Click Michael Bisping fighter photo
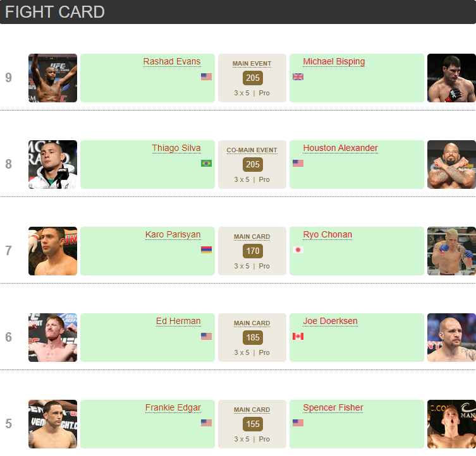476x456 pixels. 451,78
